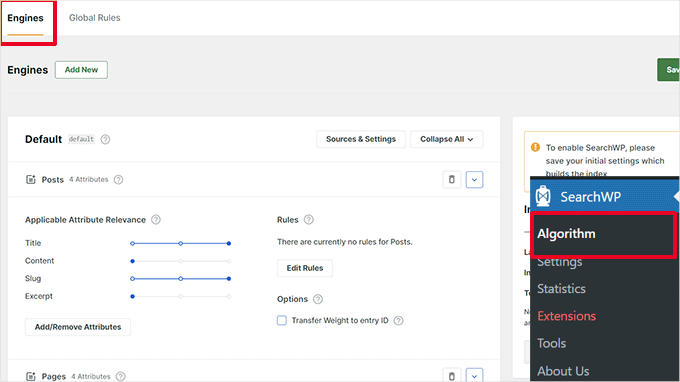Click the Posts source icon
Image resolution: width=680 pixels, height=382 pixels.
click(30, 180)
